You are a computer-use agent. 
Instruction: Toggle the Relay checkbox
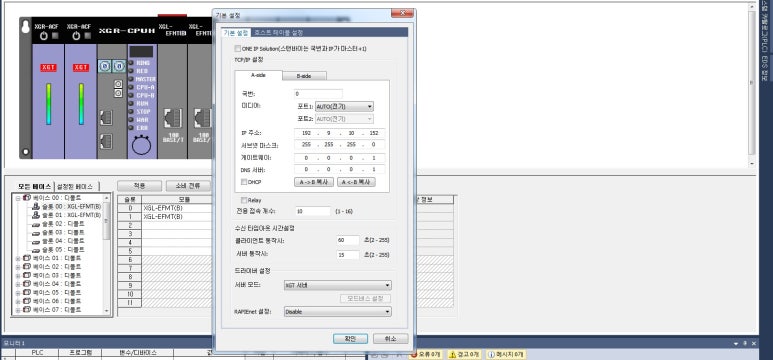[244, 200]
